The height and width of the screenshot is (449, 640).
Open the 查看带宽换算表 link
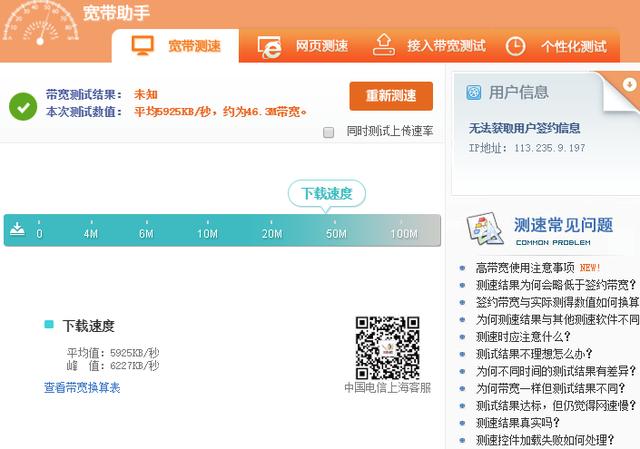82,387
